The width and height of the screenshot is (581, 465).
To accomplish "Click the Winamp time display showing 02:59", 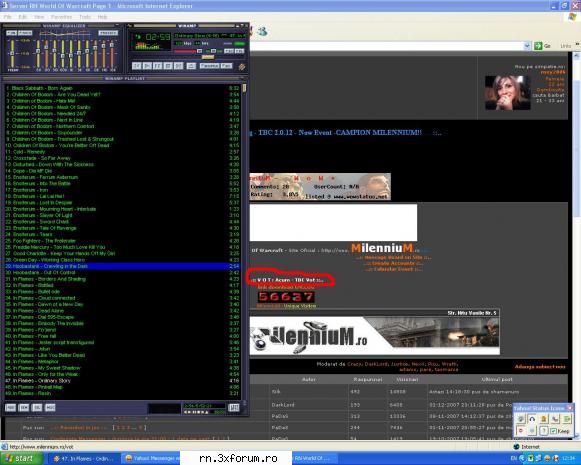I will point(157,37).
